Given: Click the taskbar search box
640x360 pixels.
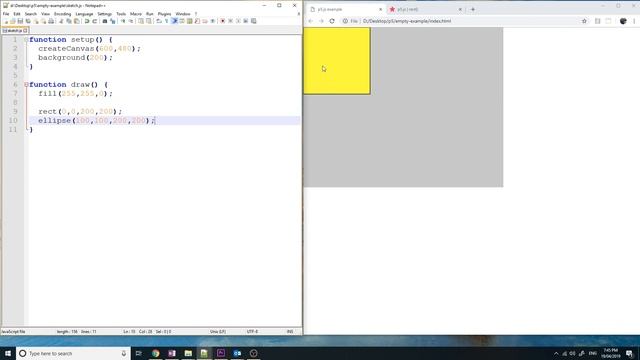Looking at the screenshot, I should tap(73, 353).
